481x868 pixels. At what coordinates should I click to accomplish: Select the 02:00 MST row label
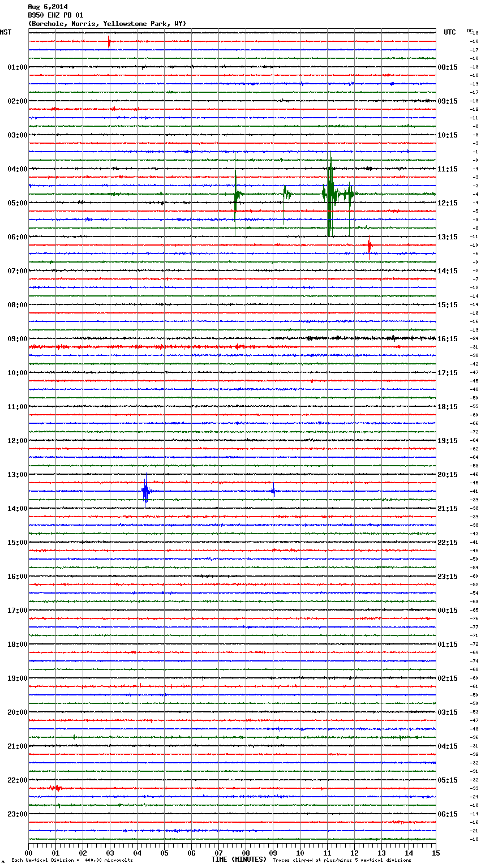(x=17, y=101)
